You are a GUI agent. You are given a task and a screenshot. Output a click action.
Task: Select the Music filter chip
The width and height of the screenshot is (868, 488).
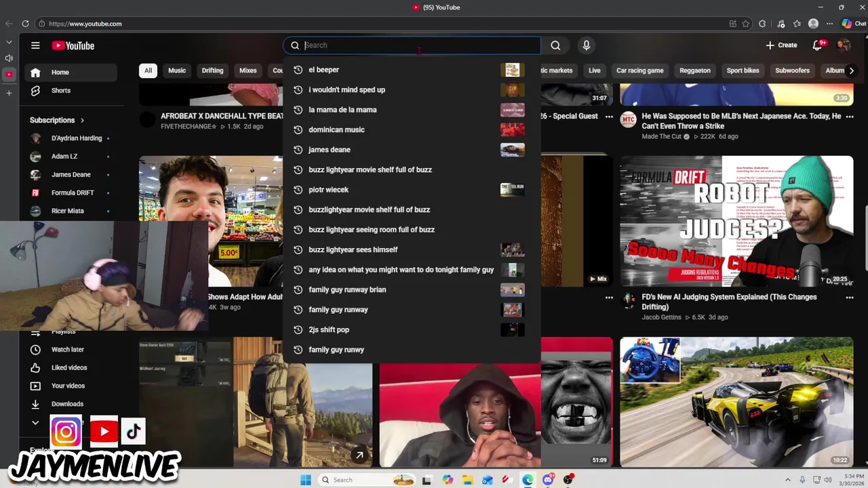[x=177, y=70]
